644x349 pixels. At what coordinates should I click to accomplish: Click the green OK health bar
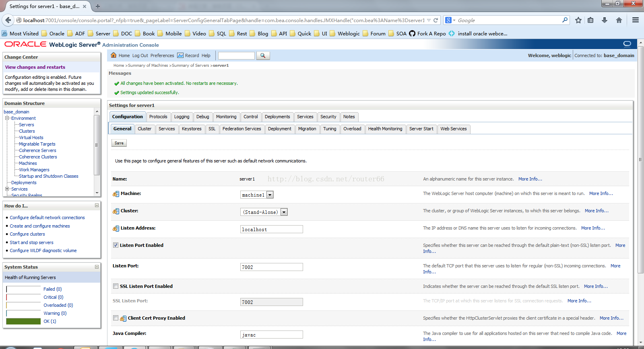23,321
